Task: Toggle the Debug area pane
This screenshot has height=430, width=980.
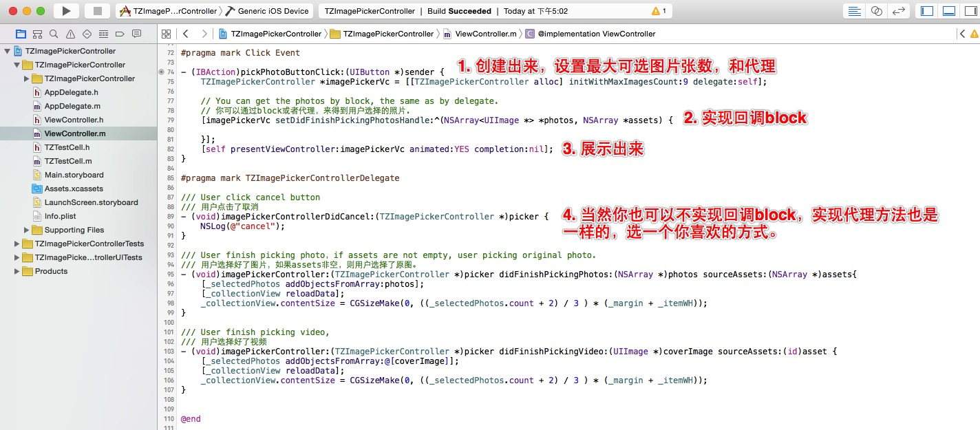Action: 949,11
